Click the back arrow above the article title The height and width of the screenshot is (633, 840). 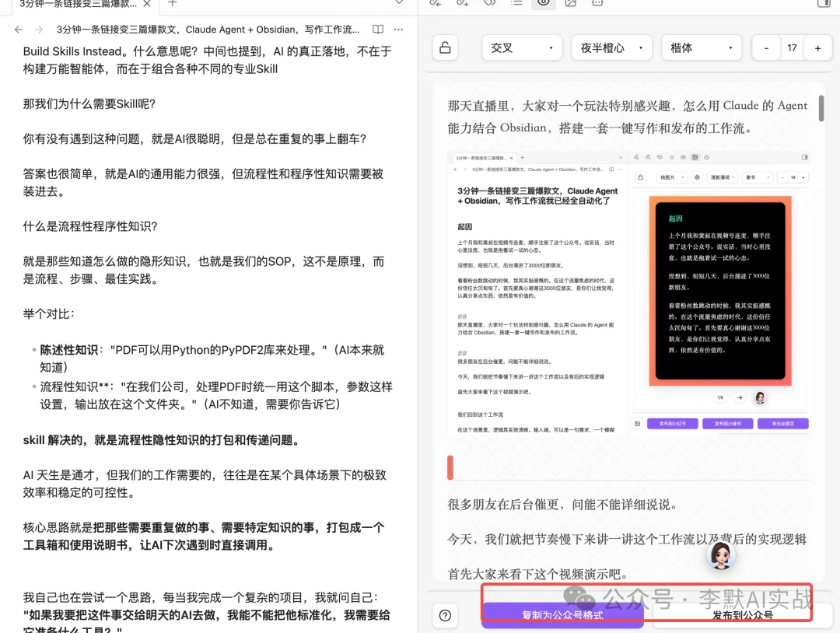point(19,29)
